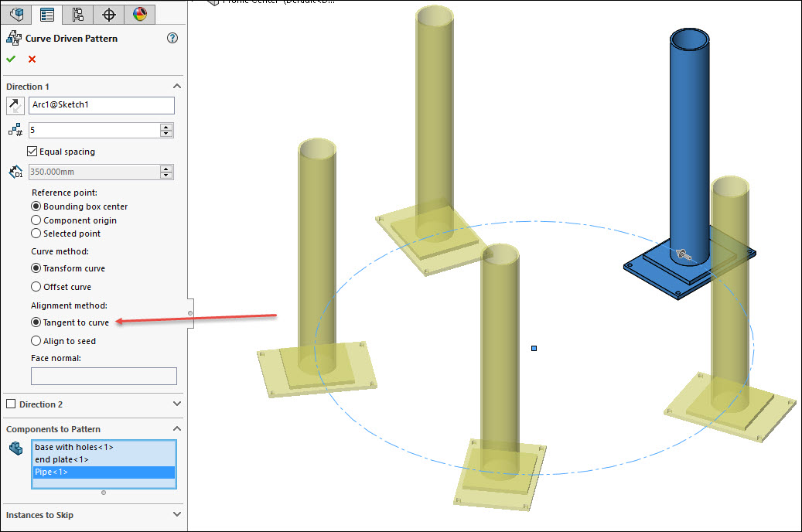Click the component list resize handle
This screenshot has height=532, width=802.
coord(104,493)
